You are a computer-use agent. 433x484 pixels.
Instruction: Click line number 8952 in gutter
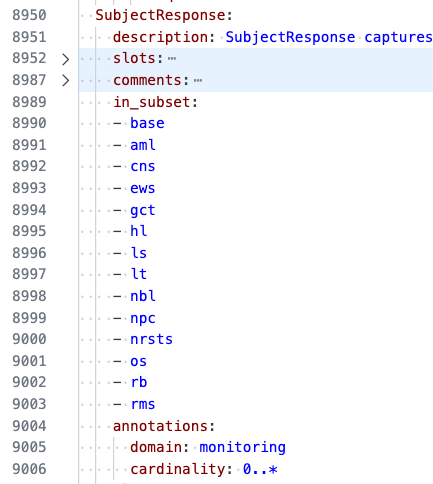point(29,58)
